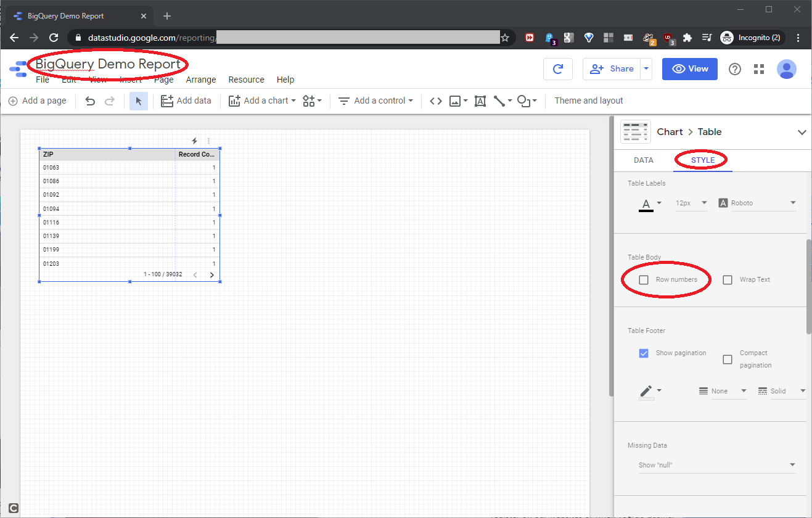Click the Incognito (2) profile indicator

(x=752, y=38)
